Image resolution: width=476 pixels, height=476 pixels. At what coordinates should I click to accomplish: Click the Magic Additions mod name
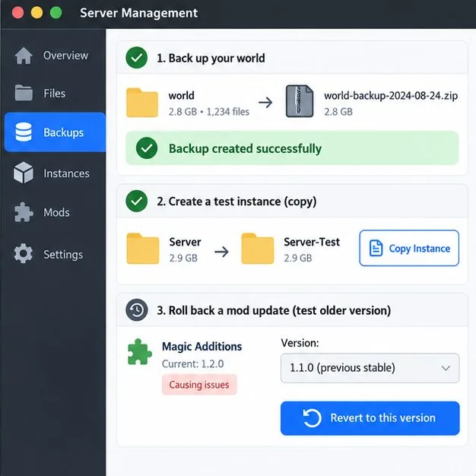point(202,347)
